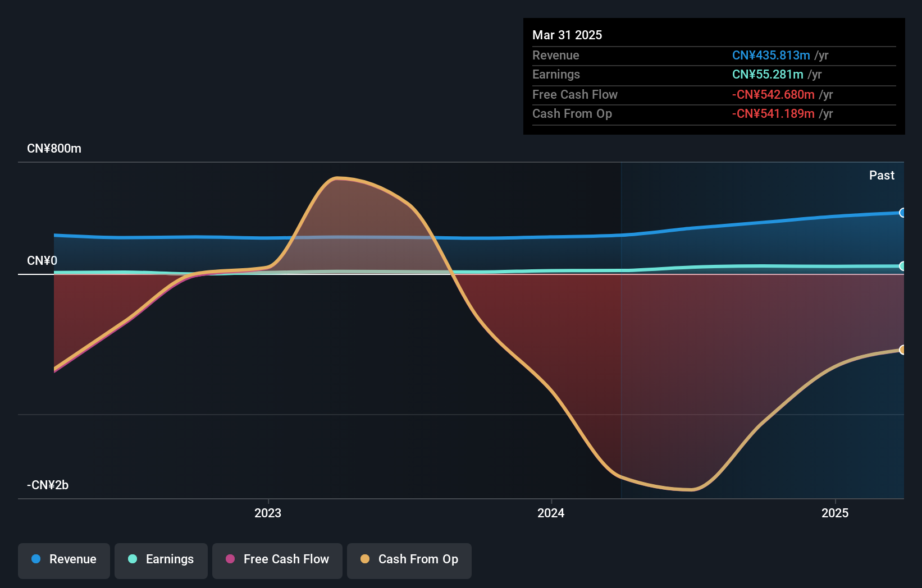922x588 pixels.
Task: Click the peak of the cash flow curve
Action: tap(336, 178)
